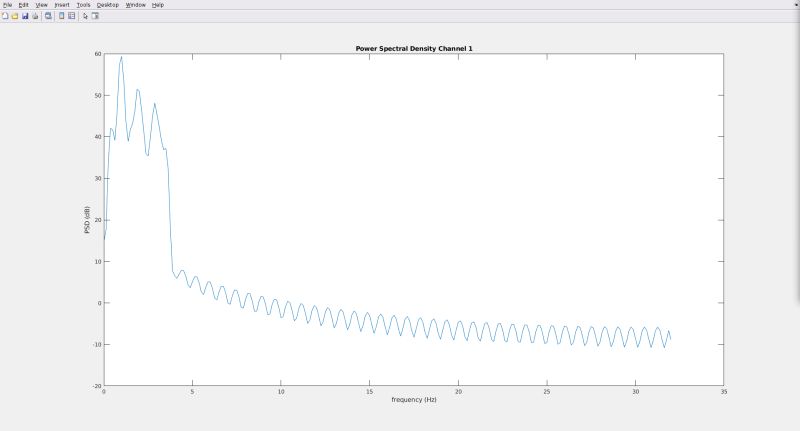Click the 'PSD (dB)' y-axis label
The height and width of the screenshot is (431, 800).
[x=87, y=220]
